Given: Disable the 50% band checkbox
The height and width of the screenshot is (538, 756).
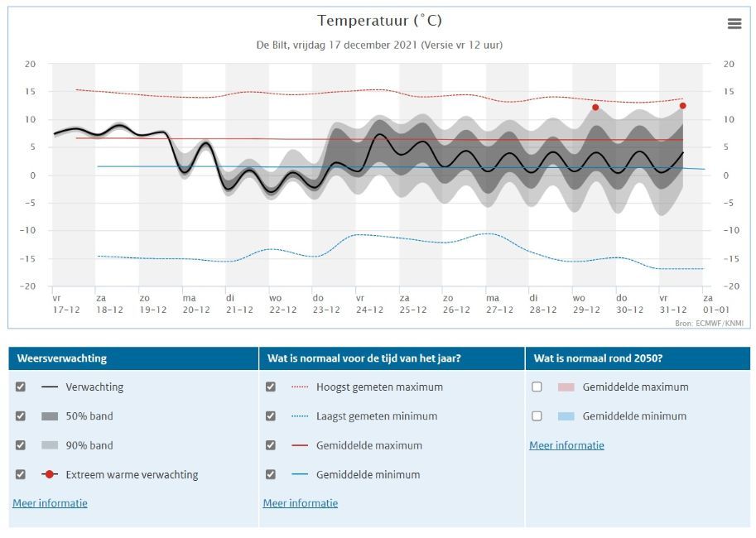Looking at the screenshot, I should point(21,416).
